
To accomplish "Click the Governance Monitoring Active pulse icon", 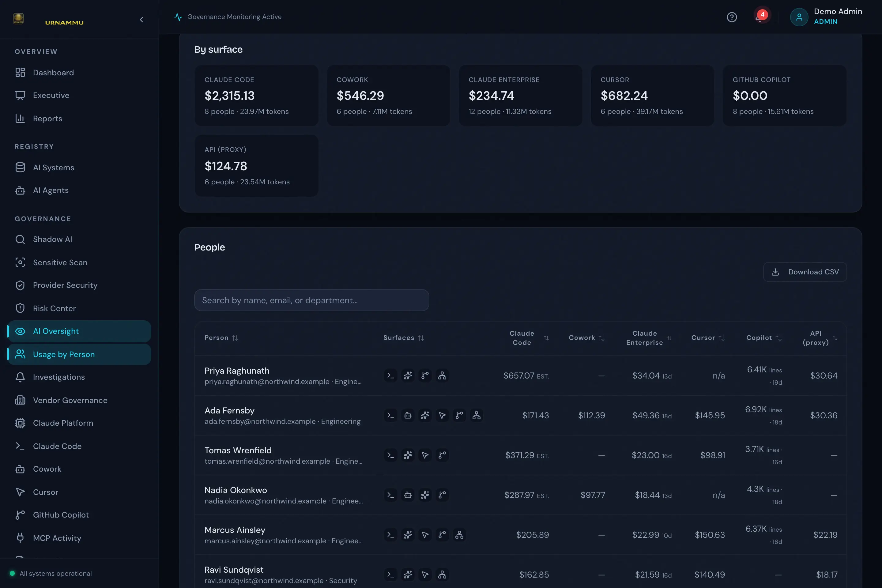I will click(x=178, y=17).
